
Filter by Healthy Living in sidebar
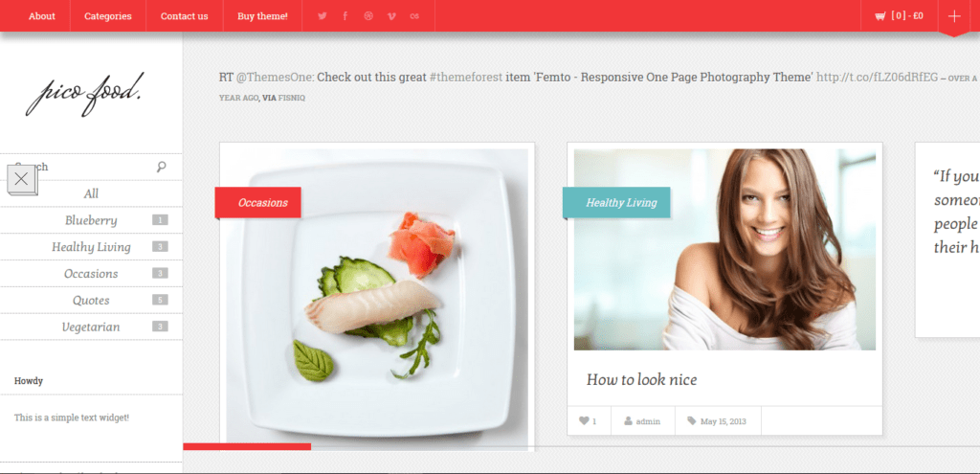tap(91, 247)
